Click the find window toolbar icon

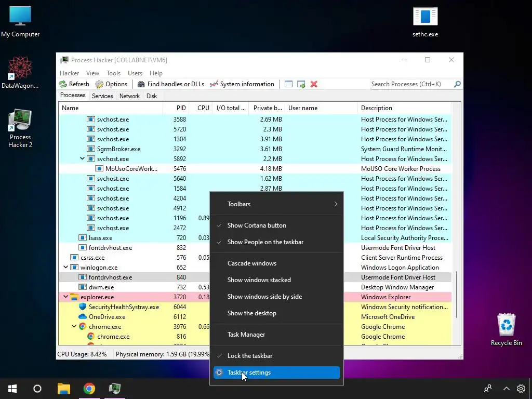pos(288,84)
